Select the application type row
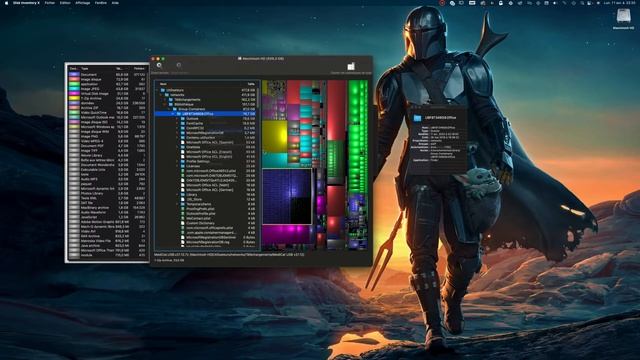The height and width of the screenshot is (360, 640). point(107,84)
